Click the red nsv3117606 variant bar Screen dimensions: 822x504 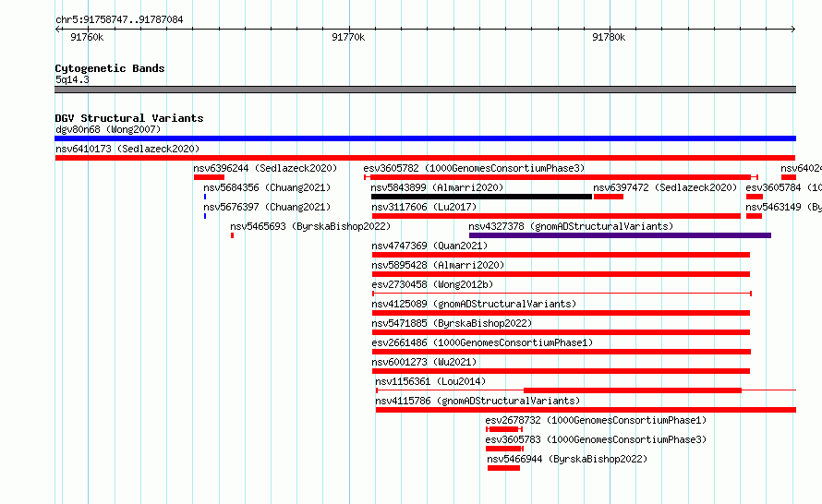coord(556,216)
